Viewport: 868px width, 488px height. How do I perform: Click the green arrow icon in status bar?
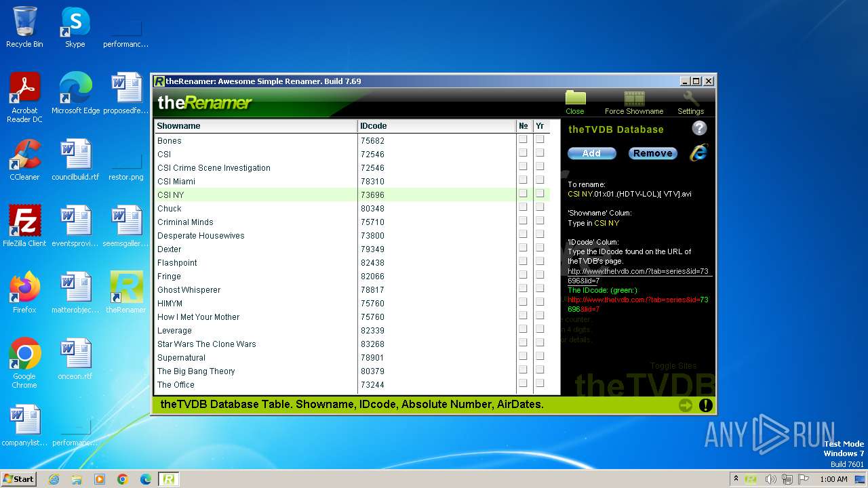click(686, 405)
